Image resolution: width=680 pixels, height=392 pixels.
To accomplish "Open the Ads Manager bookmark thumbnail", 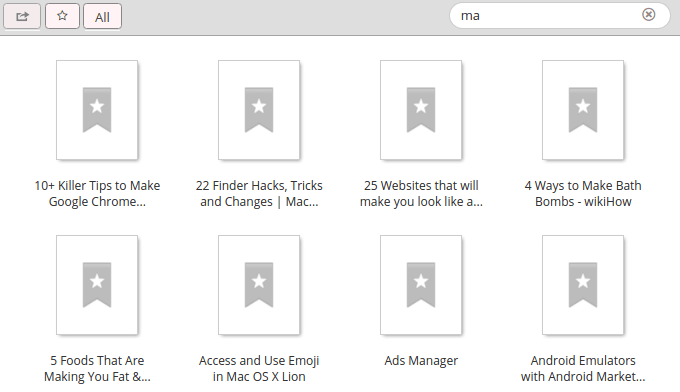I will (x=421, y=285).
